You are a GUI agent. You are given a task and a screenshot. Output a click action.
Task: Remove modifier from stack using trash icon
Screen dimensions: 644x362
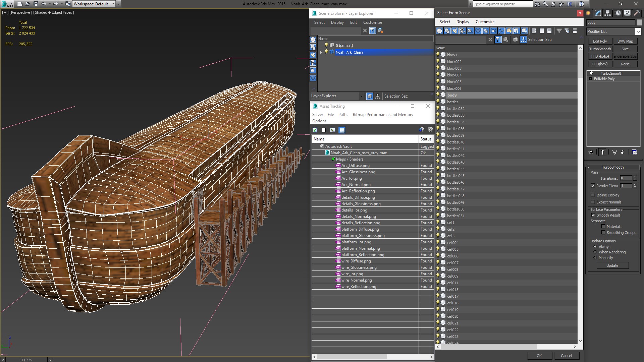point(623,152)
